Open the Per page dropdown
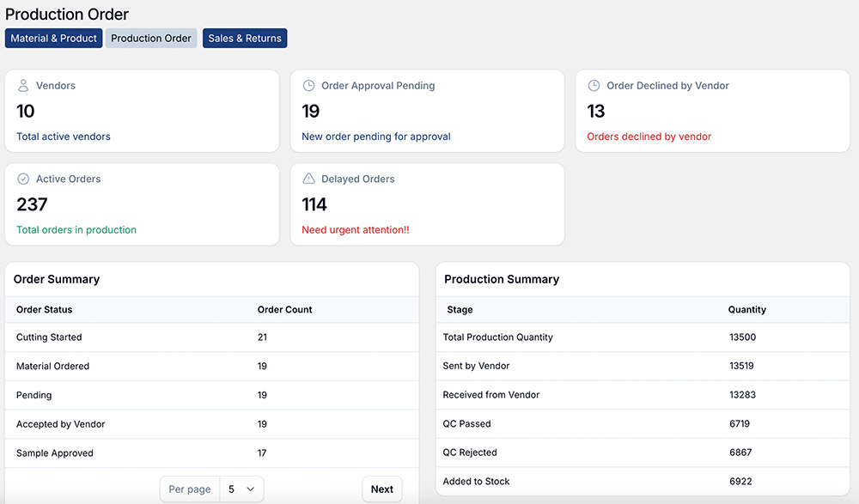This screenshot has height=504, width=859. point(241,489)
